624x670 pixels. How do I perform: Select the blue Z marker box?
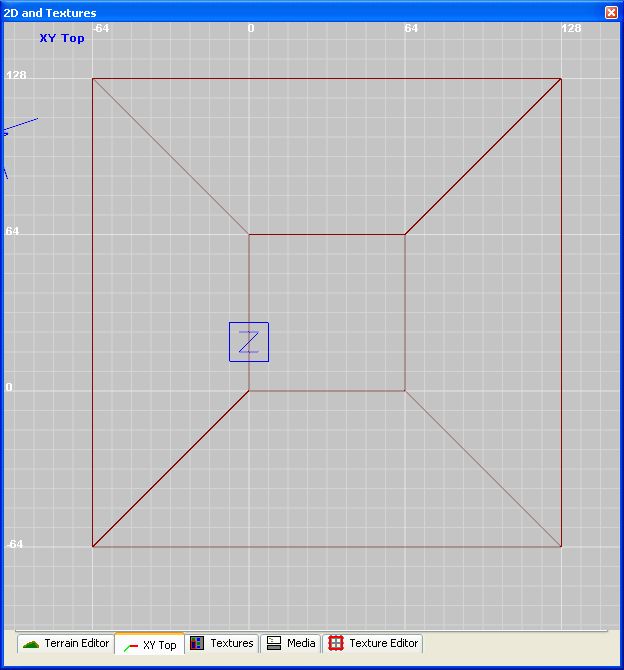click(x=248, y=341)
